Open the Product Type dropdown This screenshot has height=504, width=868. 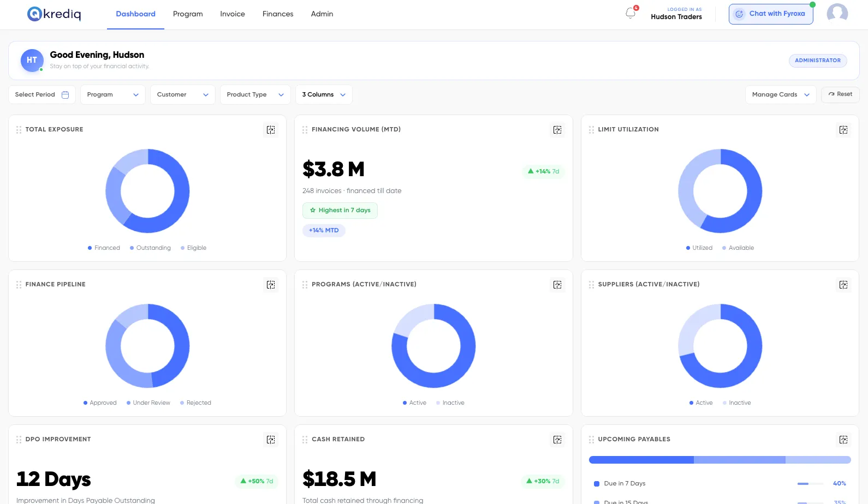(255, 94)
